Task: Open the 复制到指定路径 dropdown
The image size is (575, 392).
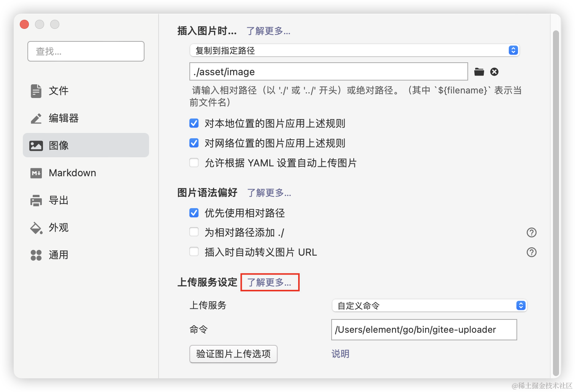Action: tap(354, 50)
